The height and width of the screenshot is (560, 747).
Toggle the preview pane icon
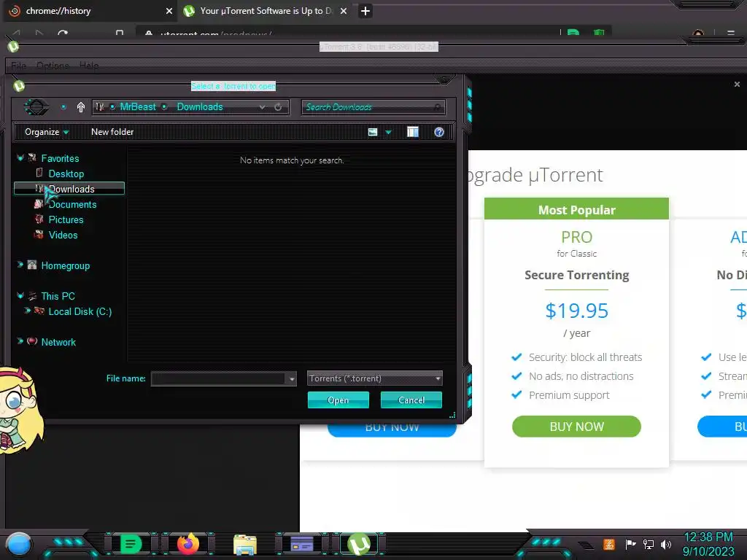413,132
